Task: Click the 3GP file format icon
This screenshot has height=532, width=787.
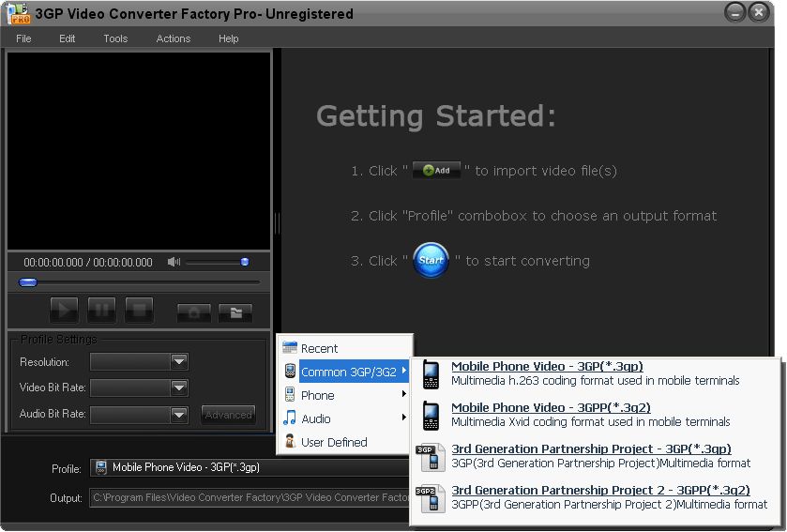Action: pos(431,457)
